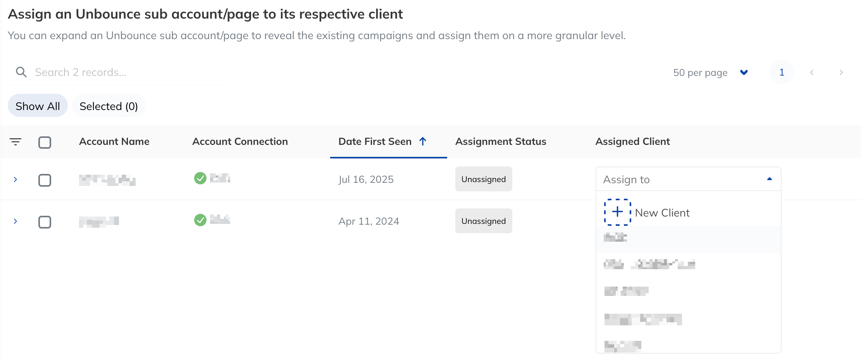Click green check icon in Jul 16, 2025 row

point(200,178)
